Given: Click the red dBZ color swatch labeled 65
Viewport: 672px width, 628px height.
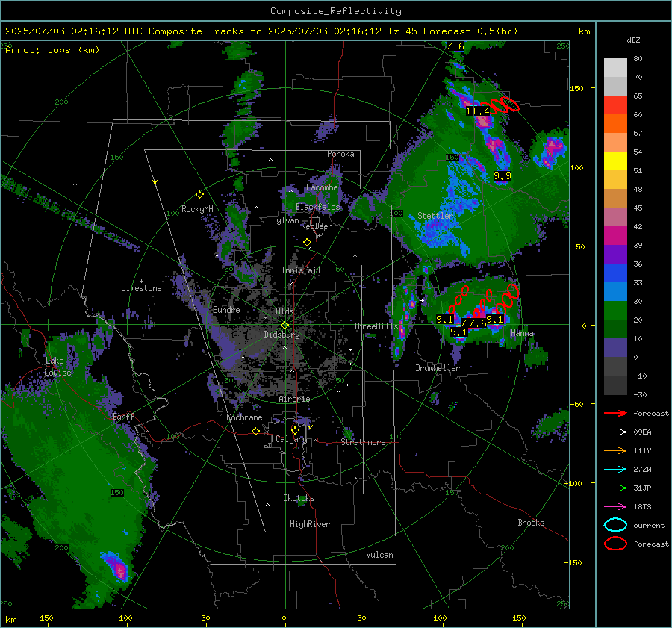Looking at the screenshot, I should click(x=615, y=105).
